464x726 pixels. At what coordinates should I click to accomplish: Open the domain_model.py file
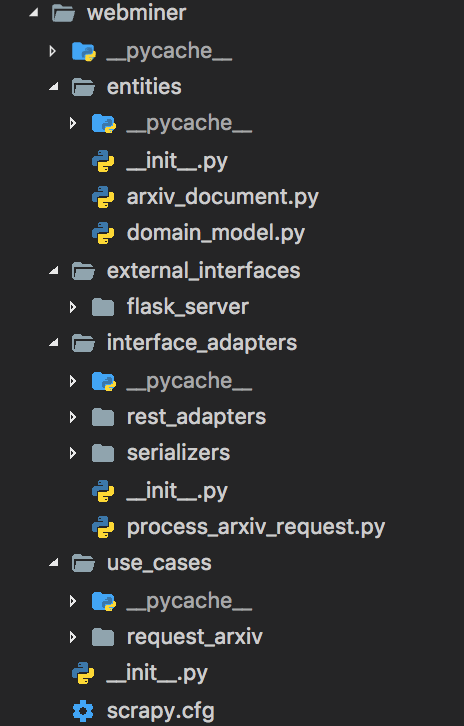pos(216,233)
